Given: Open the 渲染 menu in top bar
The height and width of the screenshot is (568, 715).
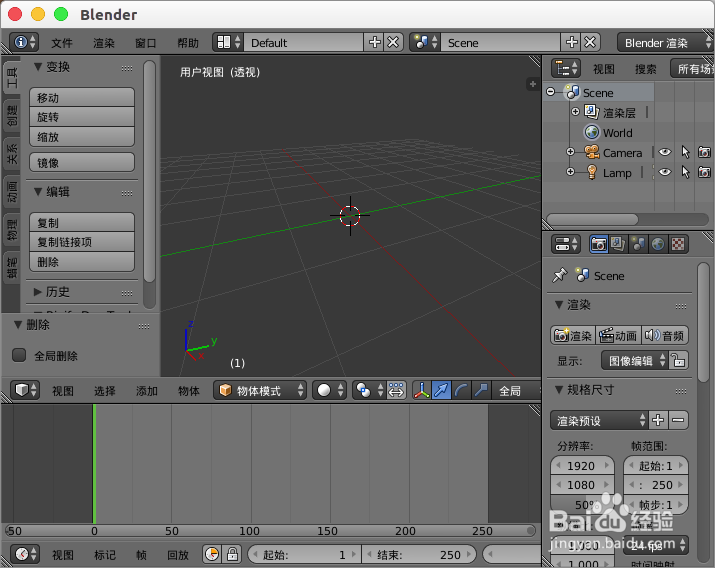Looking at the screenshot, I should click(x=104, y=43).
